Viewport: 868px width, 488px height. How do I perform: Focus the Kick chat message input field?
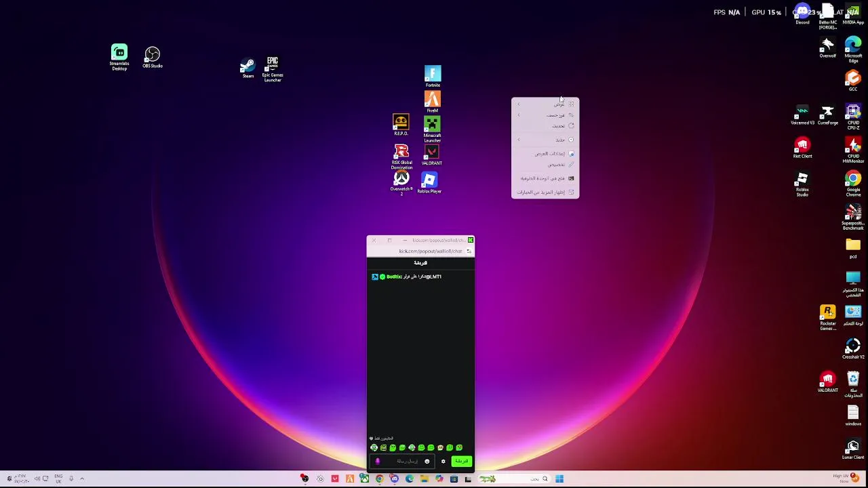[x=403, y=462]
